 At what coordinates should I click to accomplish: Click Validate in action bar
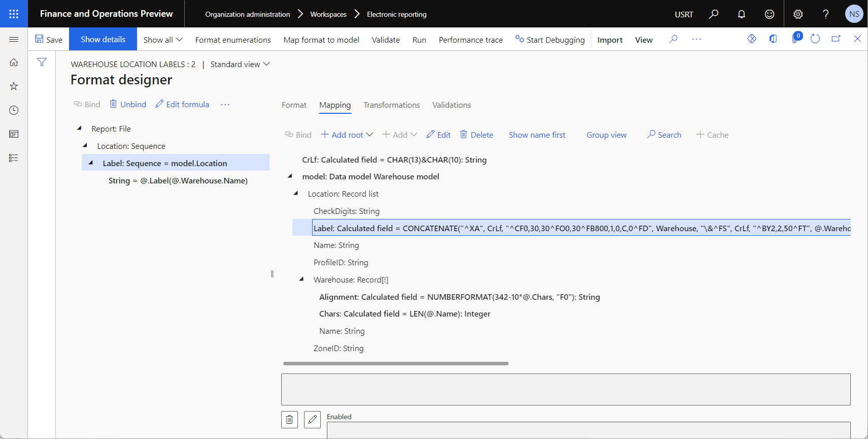(386, 40)
